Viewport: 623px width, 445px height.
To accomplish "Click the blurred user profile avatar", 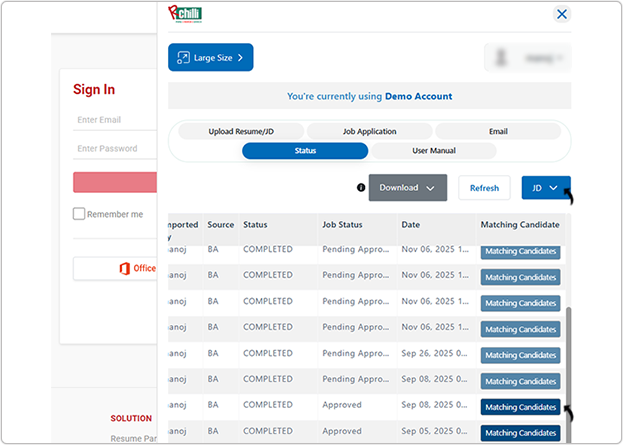I will tap(526, 58).
